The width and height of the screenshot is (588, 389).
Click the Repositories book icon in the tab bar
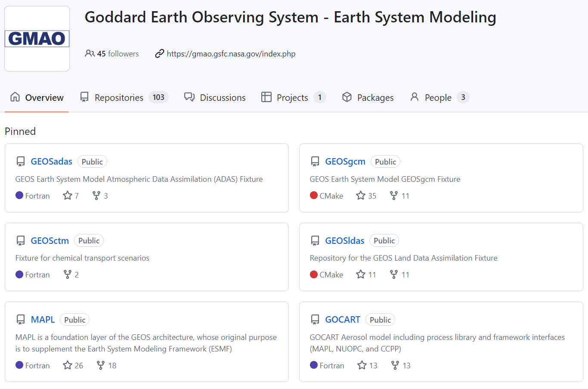point(84,97)
